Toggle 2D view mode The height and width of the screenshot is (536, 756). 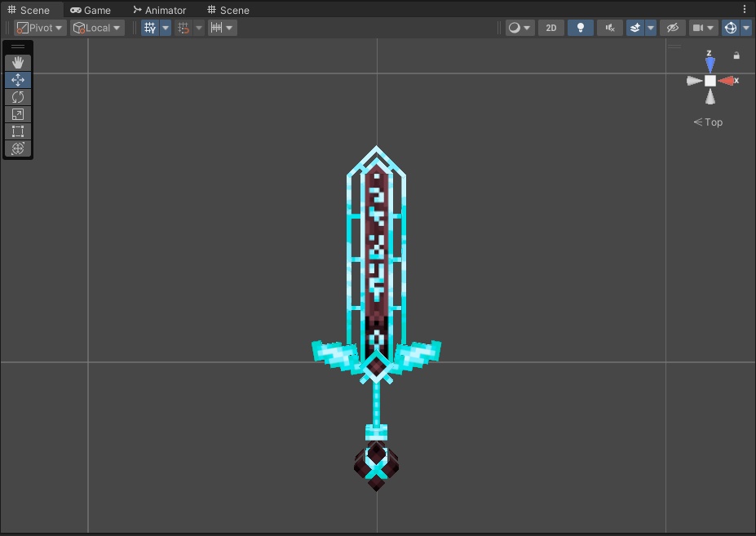[551, 28]
